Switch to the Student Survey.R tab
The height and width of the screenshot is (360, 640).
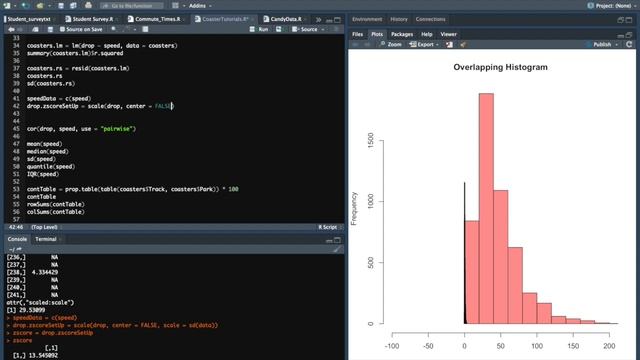click(x=92, y=19)
